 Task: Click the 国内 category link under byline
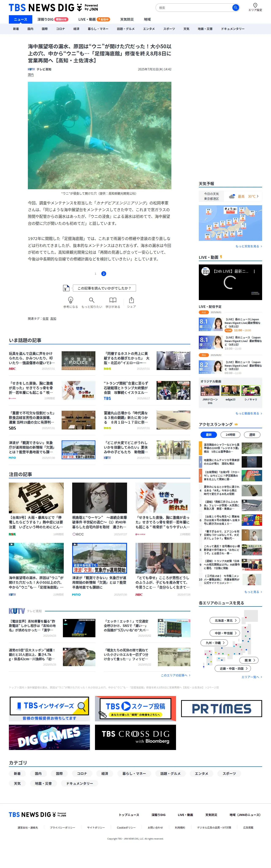point(31,75)
